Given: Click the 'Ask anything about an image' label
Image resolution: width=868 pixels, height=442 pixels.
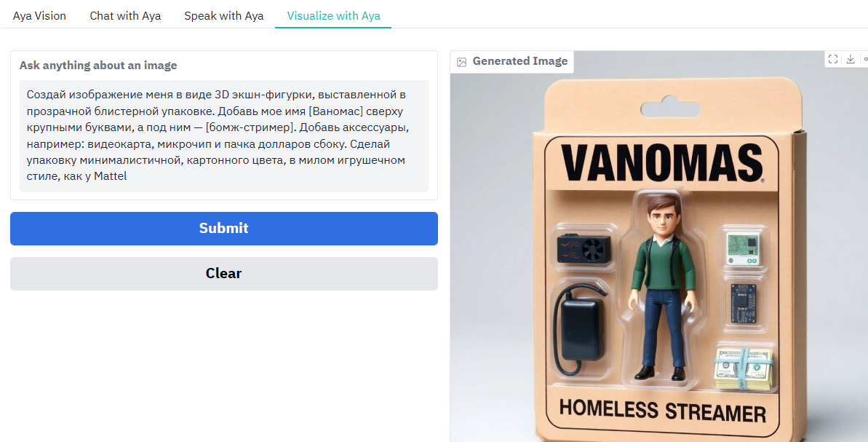Looking at the screenshot, I should click(98, 66).
